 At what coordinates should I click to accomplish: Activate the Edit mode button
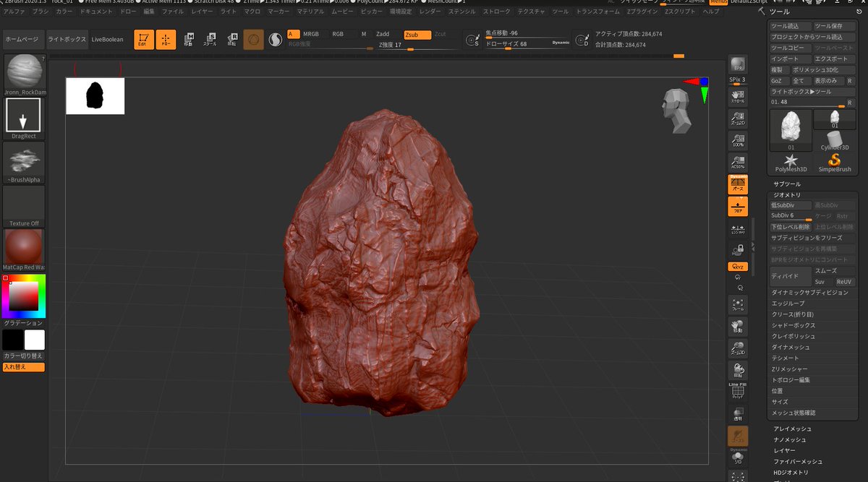click(144, 40)
